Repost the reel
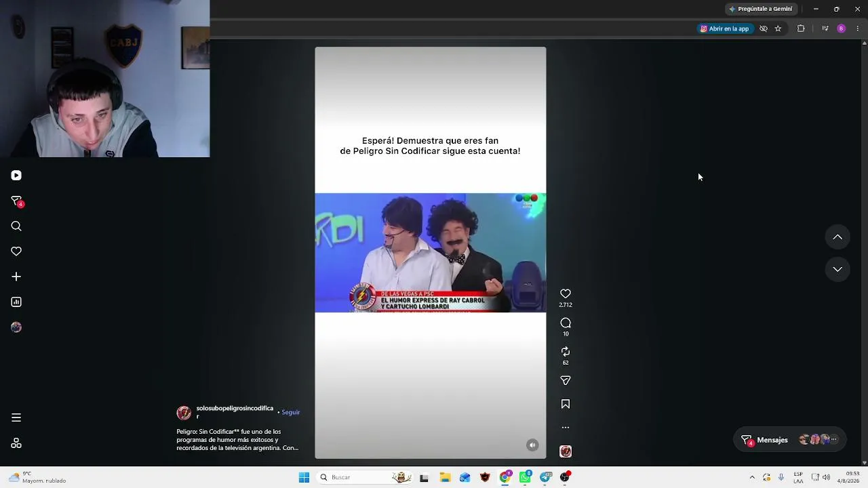The width and height of the screenshot is (868, 488). pos(566,352)
